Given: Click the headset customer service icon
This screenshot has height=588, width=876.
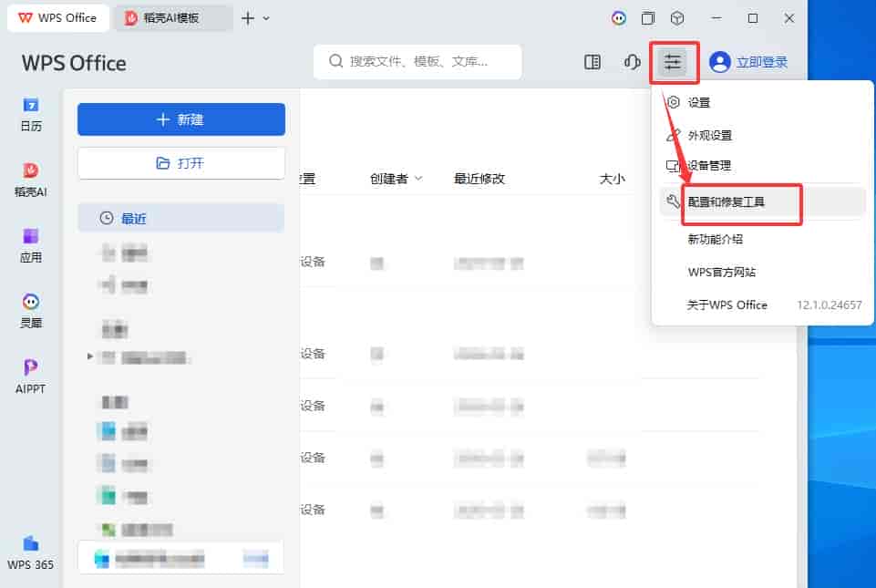Looking at the screenshot, I should [632, 62].
